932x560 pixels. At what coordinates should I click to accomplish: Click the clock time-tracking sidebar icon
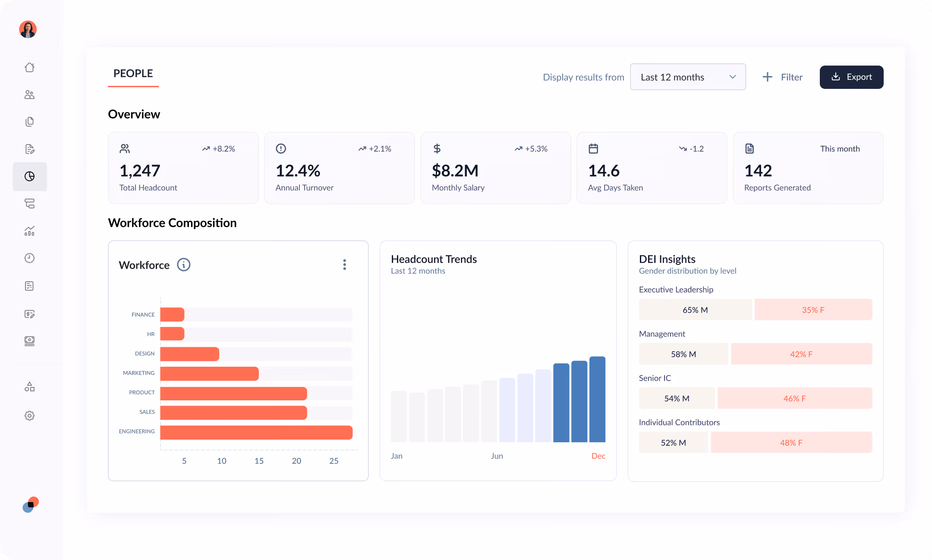29,258
